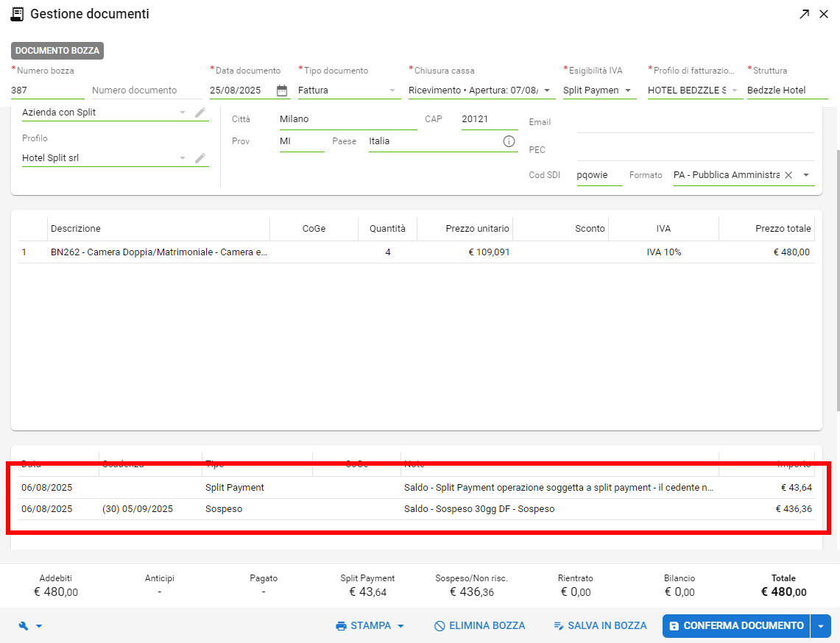Close the Gestione documenti dialog

click(x=824, y=14)
